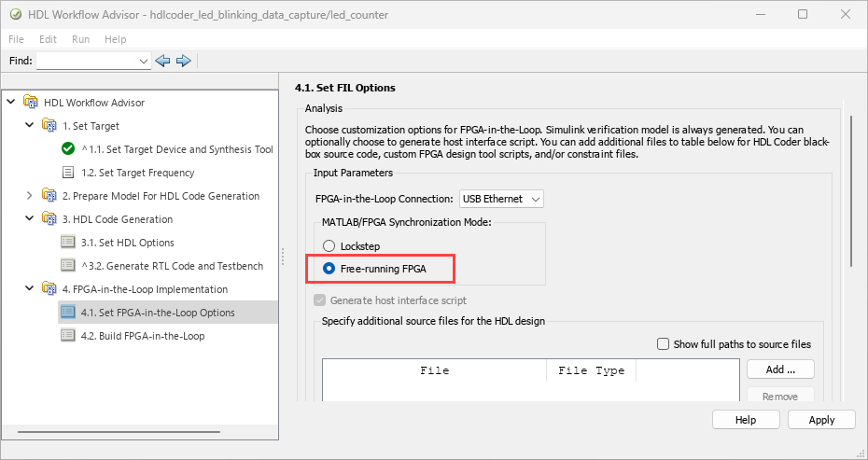Collapse the HDL Workflow Advisor root node

coord(11,102)
